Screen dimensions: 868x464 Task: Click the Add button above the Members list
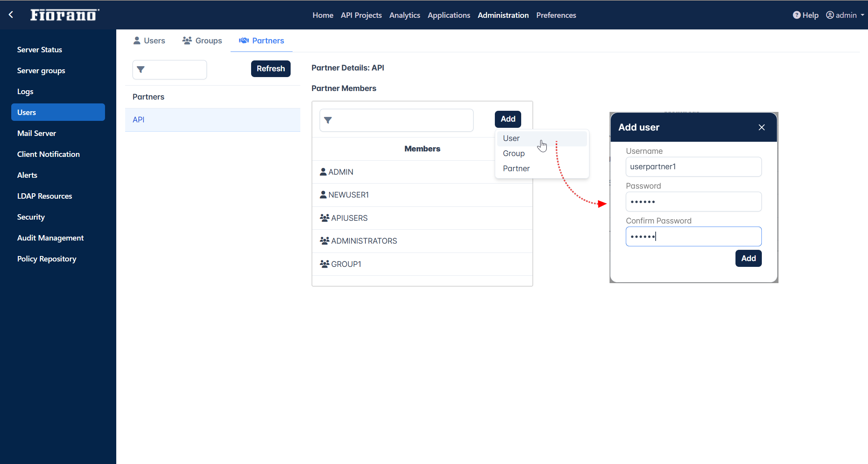[508, 119]
